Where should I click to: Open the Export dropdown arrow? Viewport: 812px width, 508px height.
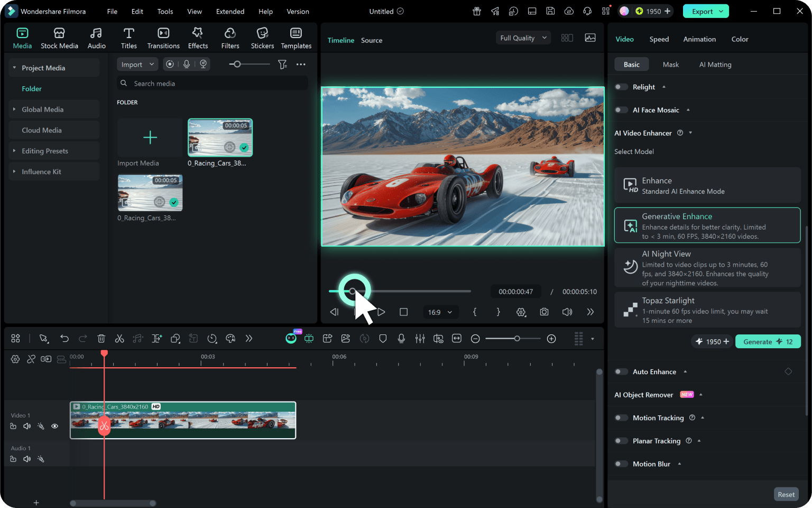coord(721,11)
